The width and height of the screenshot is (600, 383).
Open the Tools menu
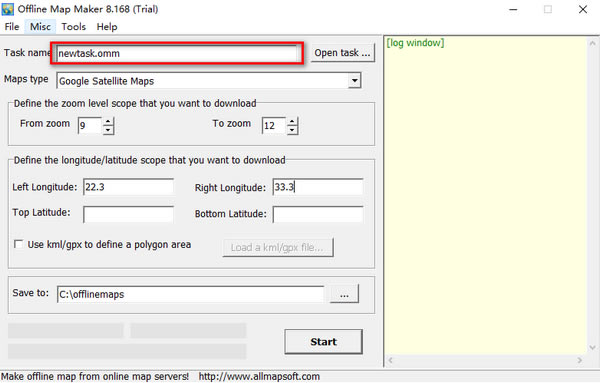click(x=73, y=27)
